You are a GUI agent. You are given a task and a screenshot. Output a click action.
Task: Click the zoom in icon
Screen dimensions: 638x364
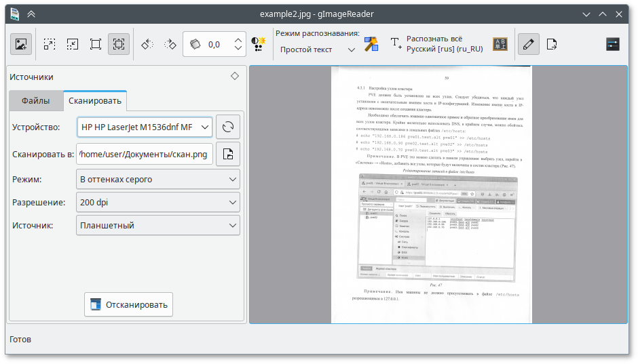50,44
